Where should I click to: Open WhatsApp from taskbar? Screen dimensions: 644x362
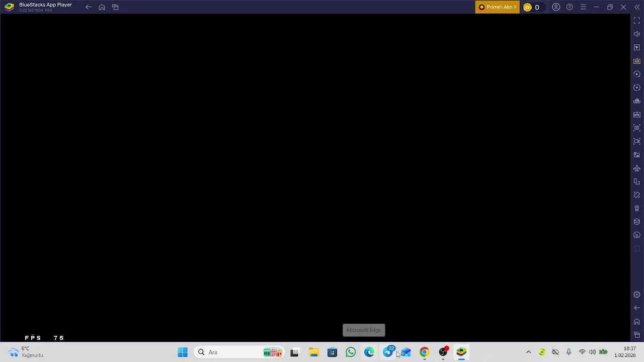click(x=351, y=352)
